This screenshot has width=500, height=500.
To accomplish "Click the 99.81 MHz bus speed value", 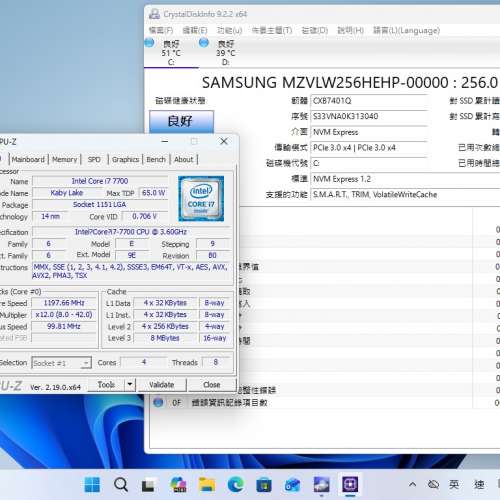I will click(x=64, y=326).
